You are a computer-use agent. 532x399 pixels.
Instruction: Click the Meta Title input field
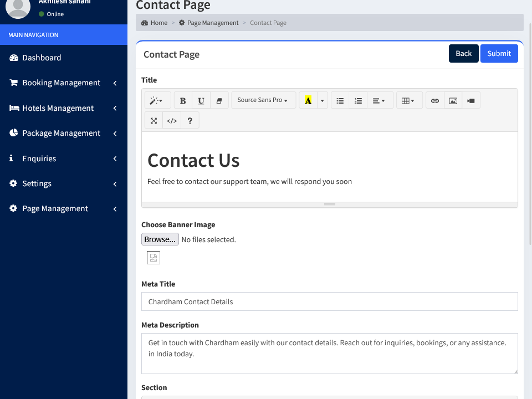pos(329,301)
